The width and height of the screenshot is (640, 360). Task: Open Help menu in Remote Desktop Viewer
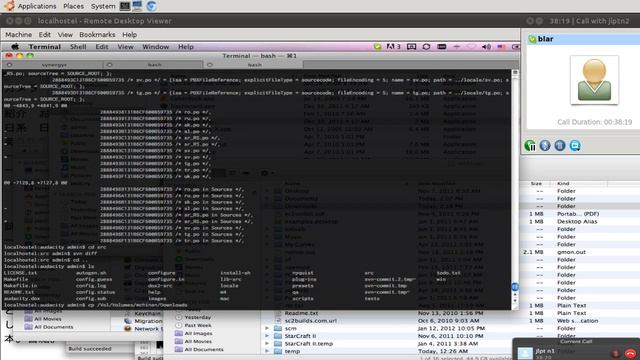click(x=129, y=35)
